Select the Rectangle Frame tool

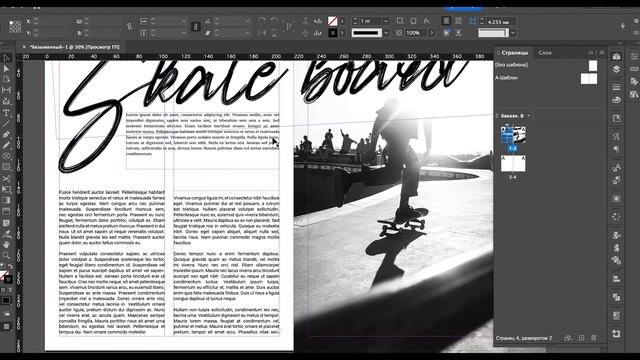point(6,156)
